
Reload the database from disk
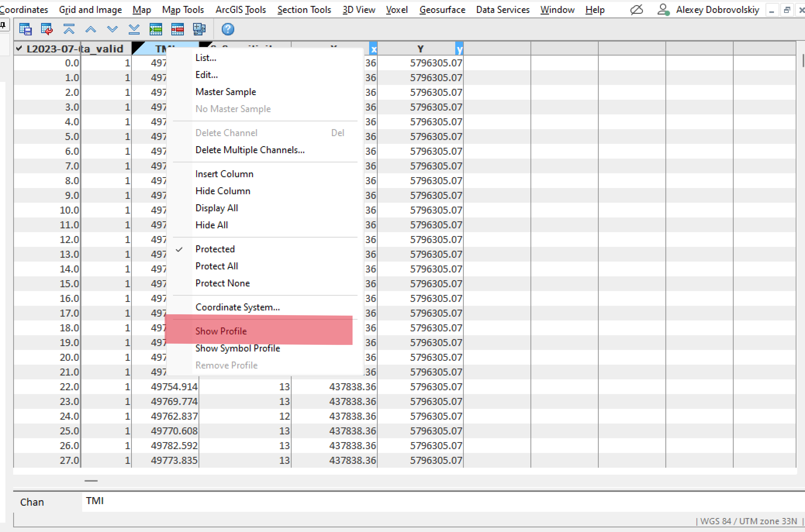(x=47, y=29)
